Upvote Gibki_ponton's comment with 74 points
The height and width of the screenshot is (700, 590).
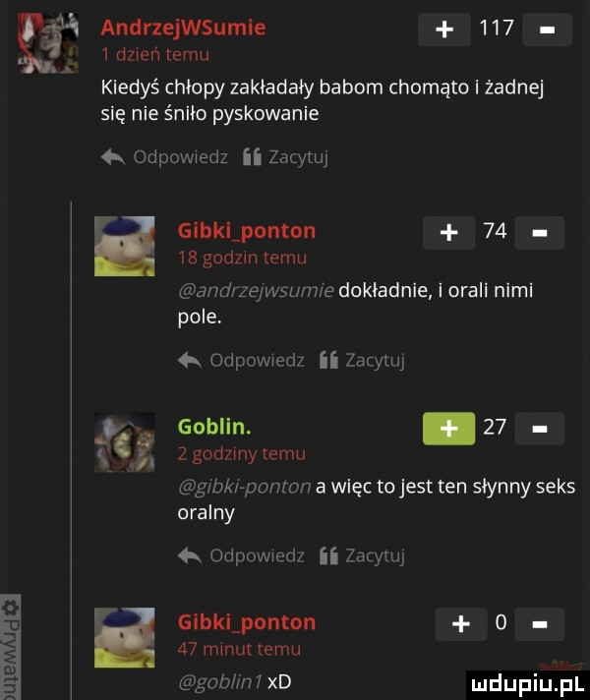[x=448, y=233]
